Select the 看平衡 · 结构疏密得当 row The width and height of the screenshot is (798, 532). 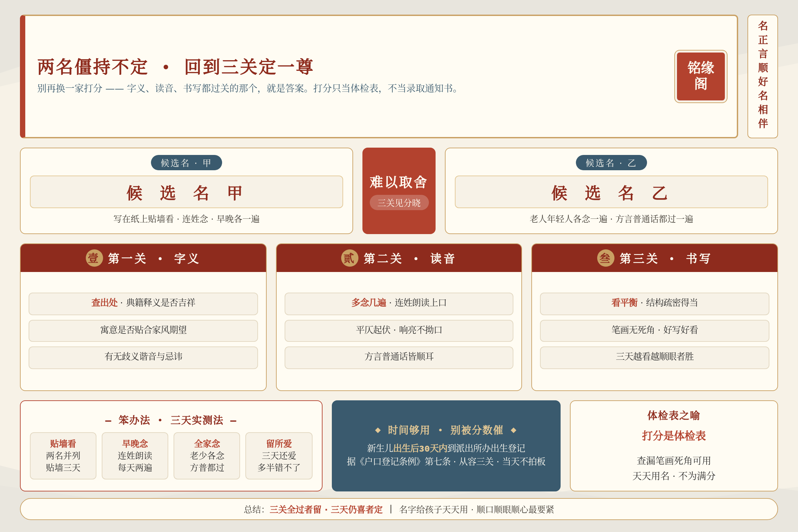click(x=654, y=304)
